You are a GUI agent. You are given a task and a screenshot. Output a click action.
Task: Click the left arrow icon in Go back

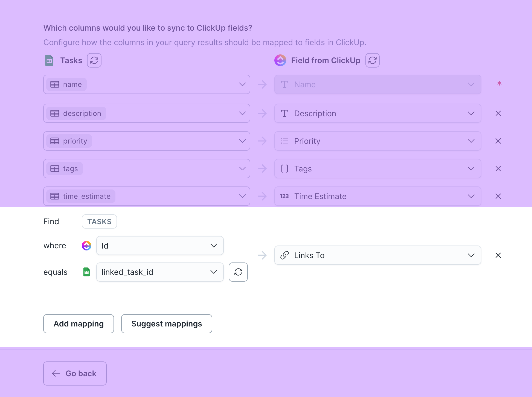(56, 373)
